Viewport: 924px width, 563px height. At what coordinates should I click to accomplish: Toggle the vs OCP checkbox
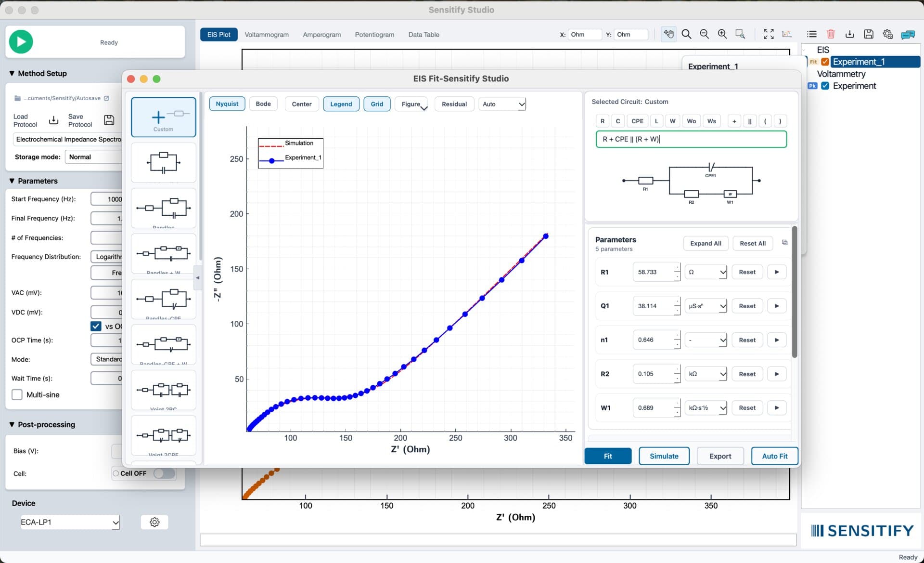pos(96,326)
